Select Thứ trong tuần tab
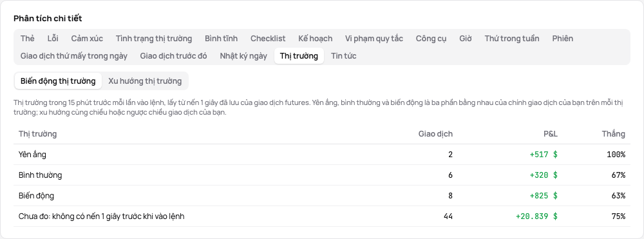 pos(512,39)
